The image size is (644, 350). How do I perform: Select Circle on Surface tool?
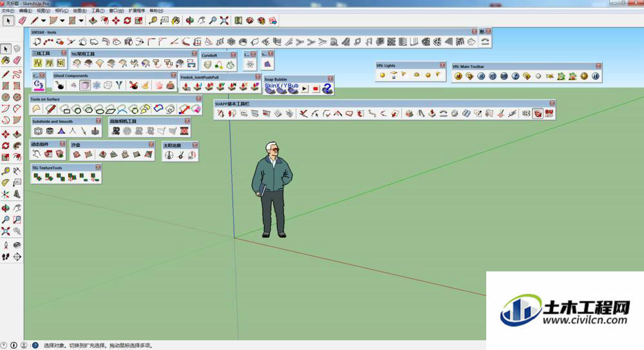[77, 110]
